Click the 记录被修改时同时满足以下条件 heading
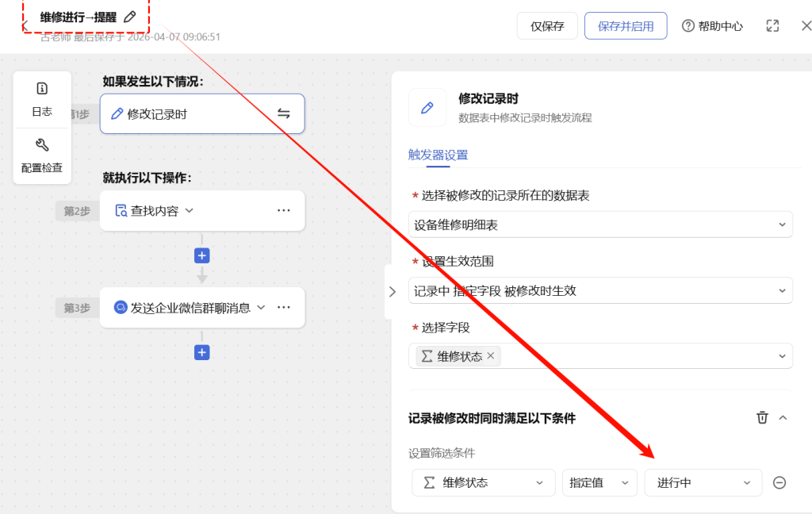The height and width of the screenshot is (514, 812). [492, 418]
